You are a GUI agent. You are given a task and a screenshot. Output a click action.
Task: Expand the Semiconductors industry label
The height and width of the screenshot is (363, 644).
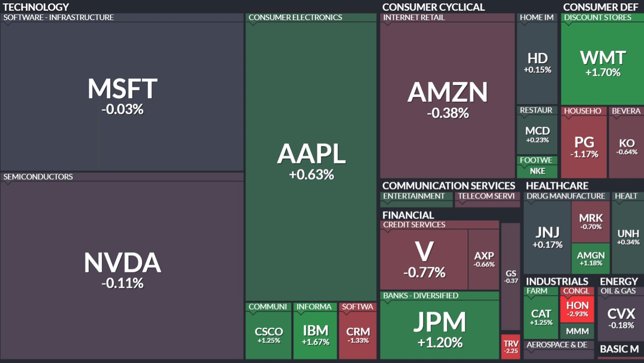38,177
